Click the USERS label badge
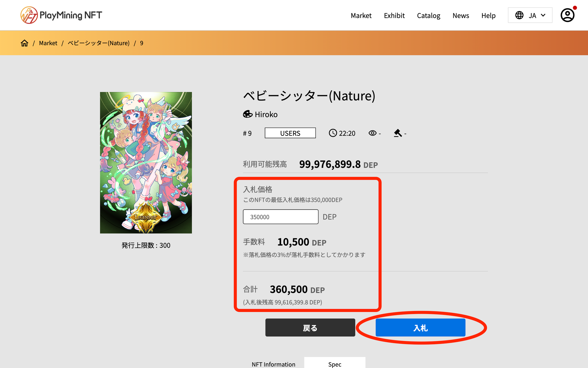 click(x=290, y=133)
